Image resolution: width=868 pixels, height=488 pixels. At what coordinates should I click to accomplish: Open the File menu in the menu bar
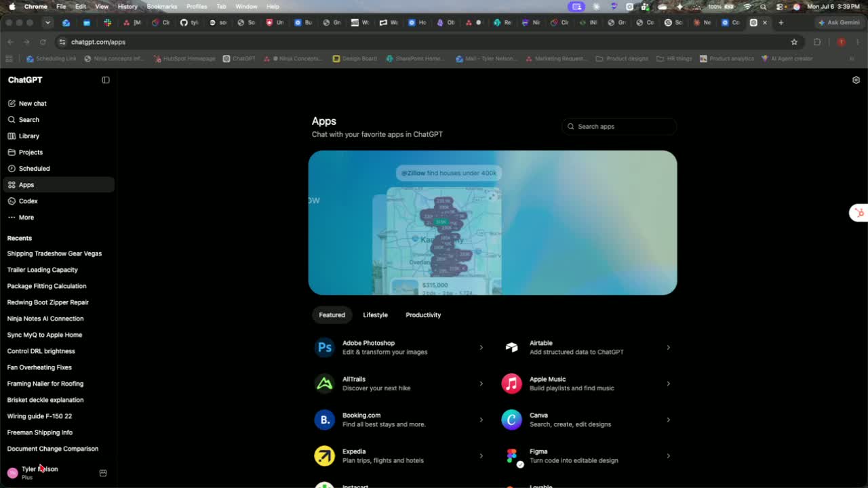[61, 7]
